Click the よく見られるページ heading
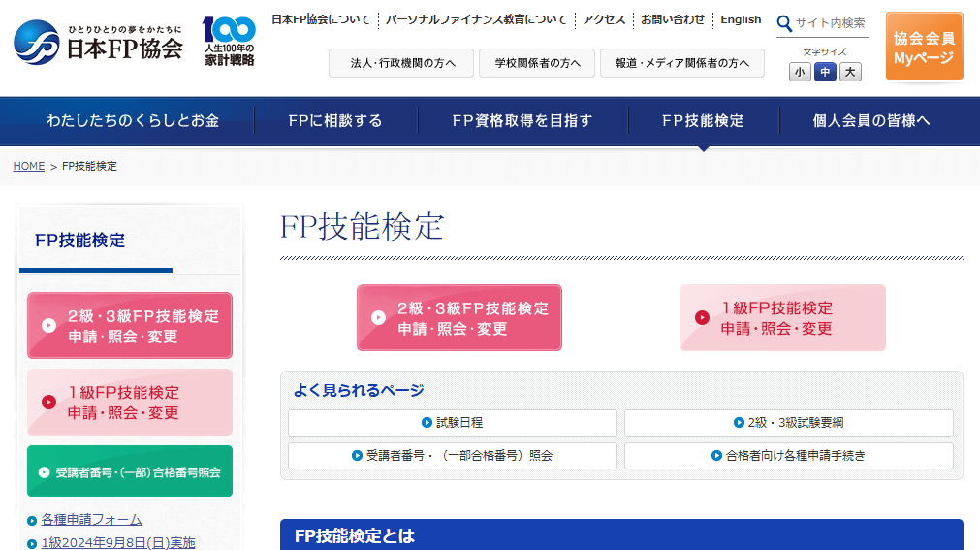The width and height of the screenshot is (980, 550). coord(359,391)
